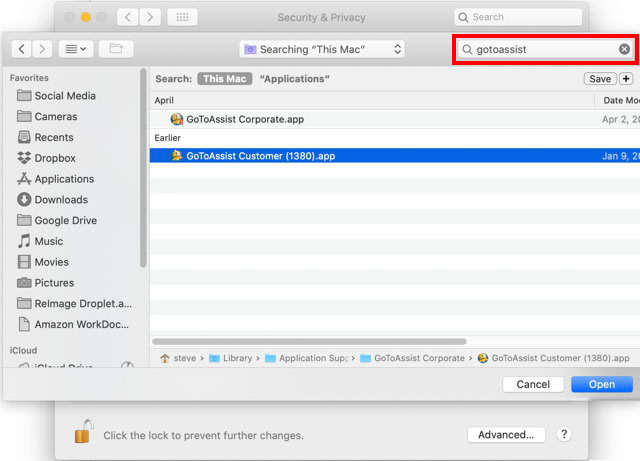Open Recents in the sidebar
Screen dimensions: 640x461
pos(46,137)
